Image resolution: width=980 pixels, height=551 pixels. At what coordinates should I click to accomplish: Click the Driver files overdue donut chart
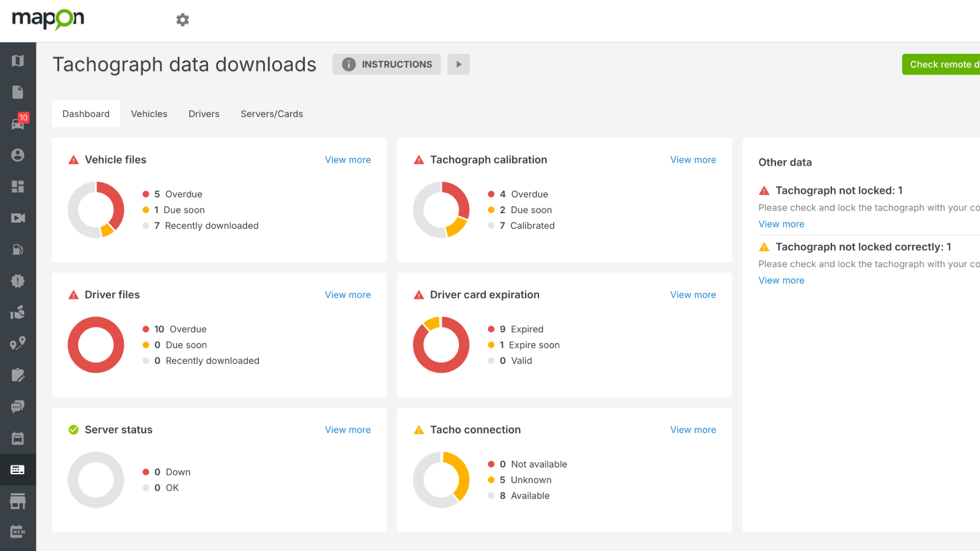[96, 345]
